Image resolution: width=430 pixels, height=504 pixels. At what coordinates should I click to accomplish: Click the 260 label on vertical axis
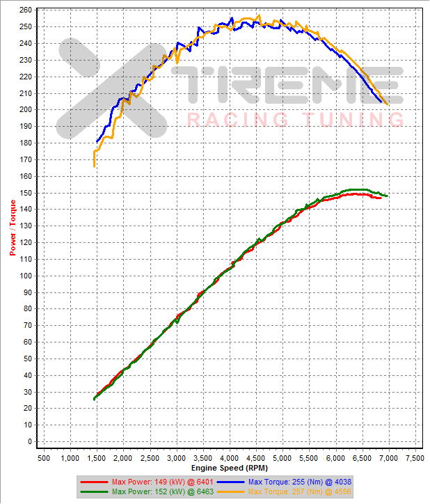coord(24,10)
